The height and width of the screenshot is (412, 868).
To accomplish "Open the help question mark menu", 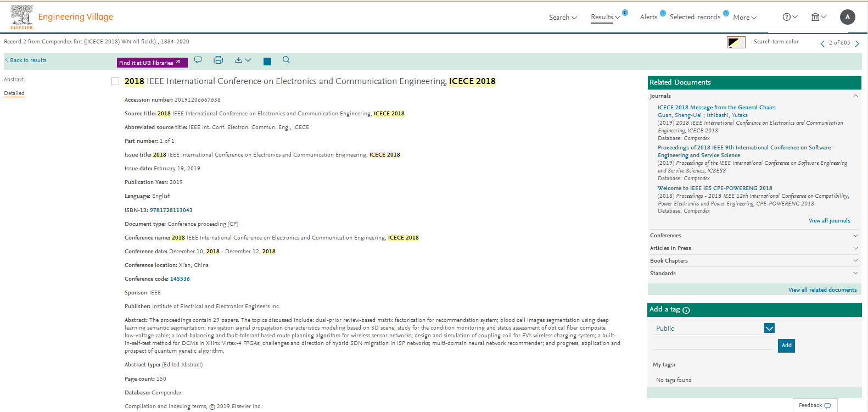I will 789,17.
